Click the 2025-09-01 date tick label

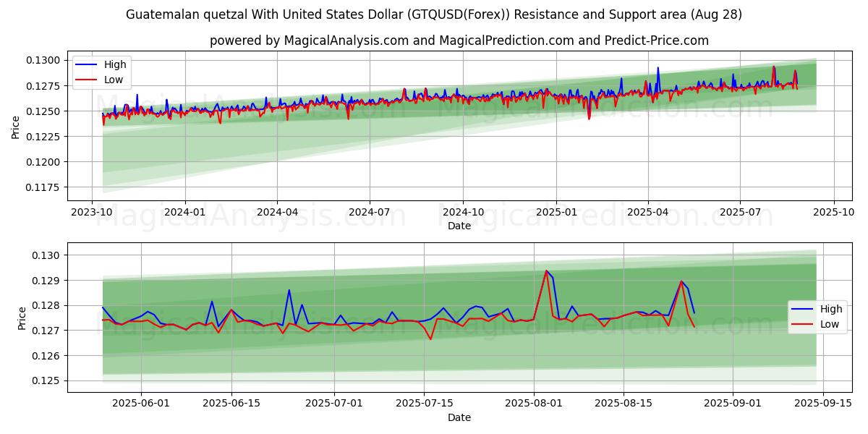733,404
